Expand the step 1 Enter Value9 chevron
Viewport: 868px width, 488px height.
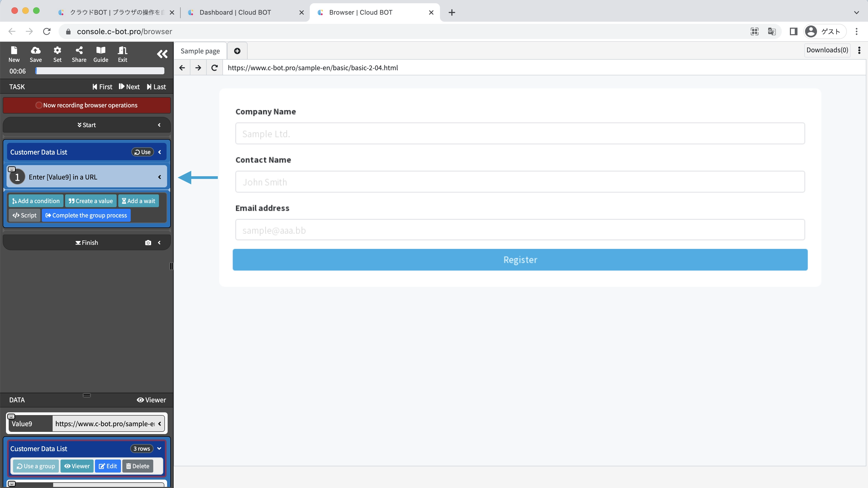click(159, 177)
